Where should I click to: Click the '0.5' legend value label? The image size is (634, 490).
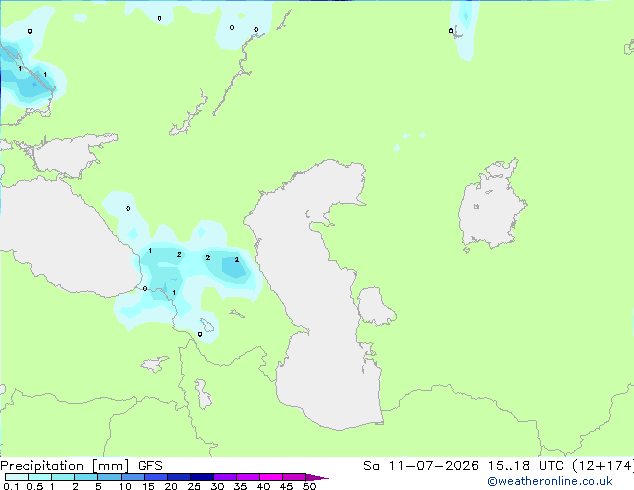35,486
